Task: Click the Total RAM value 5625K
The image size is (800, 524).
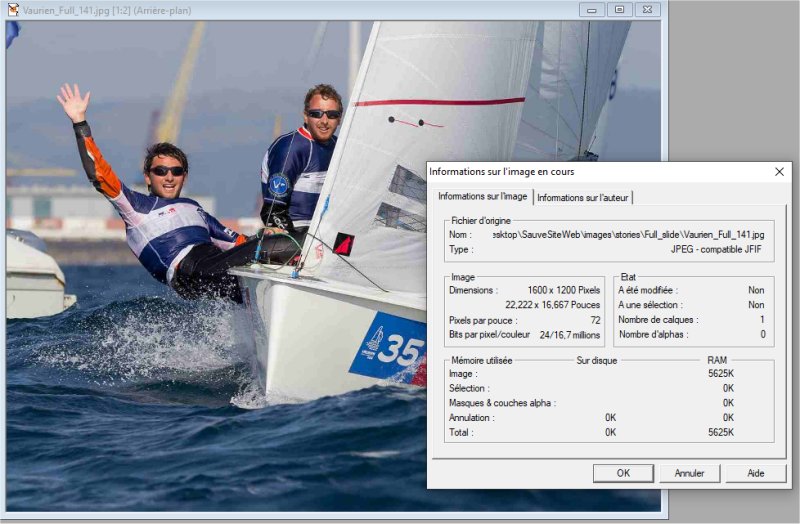Action: [x=721, y=432]
